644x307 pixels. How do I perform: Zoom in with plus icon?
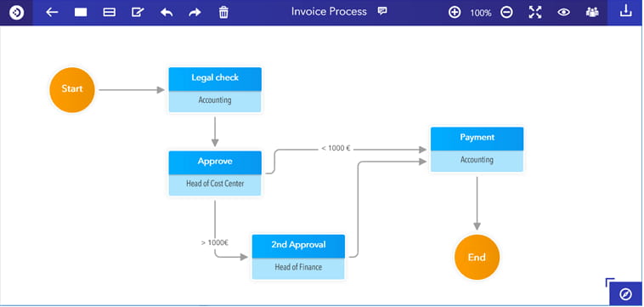tap(455, 12)
